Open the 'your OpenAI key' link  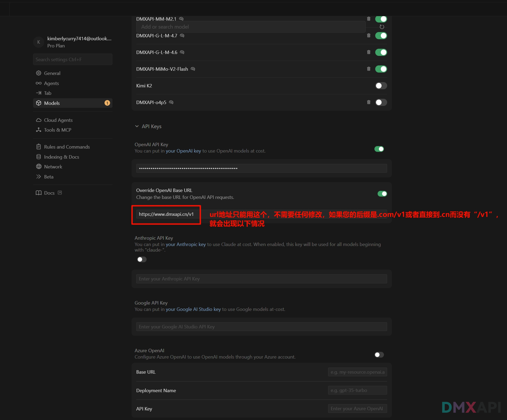click(x=183, y=151)
